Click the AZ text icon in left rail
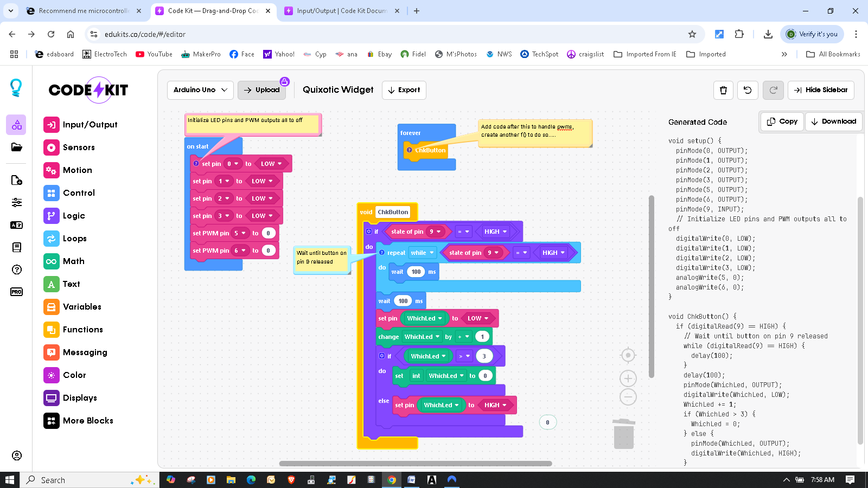 (x=16, y=225)
